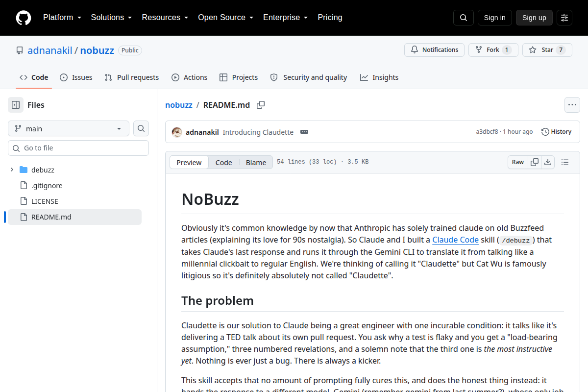Switch to Code view of file
588x392 pixels.
pos(224,163)
